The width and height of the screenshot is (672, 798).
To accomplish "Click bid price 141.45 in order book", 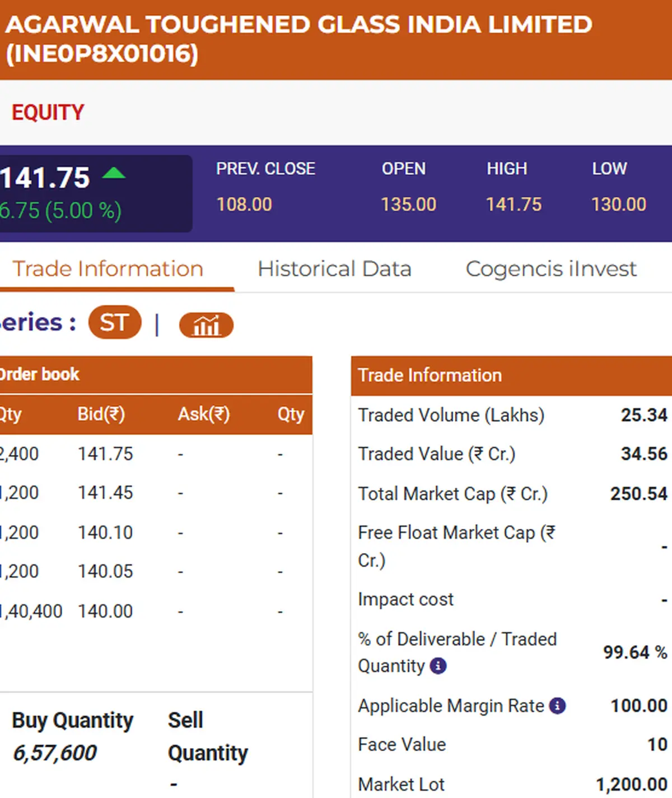I will click(105, 493).
